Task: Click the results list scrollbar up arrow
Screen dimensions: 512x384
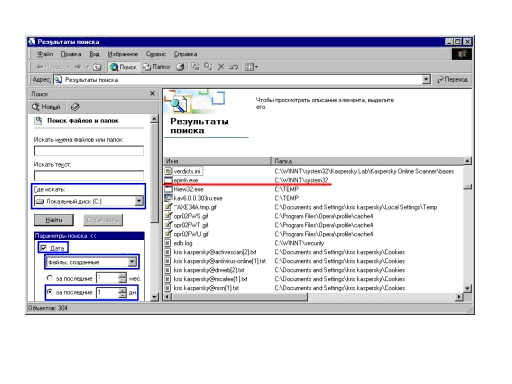Action: [468, 161]
